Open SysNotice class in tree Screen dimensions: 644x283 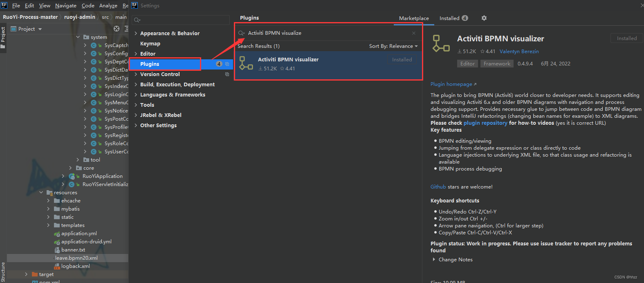pos(116,111)
